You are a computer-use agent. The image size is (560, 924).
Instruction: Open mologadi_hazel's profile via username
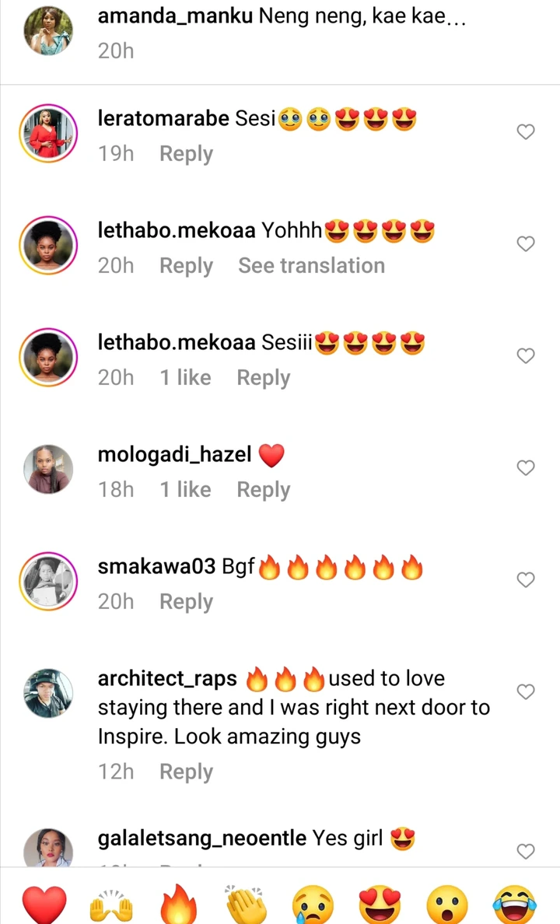click(x=174, y=454)
